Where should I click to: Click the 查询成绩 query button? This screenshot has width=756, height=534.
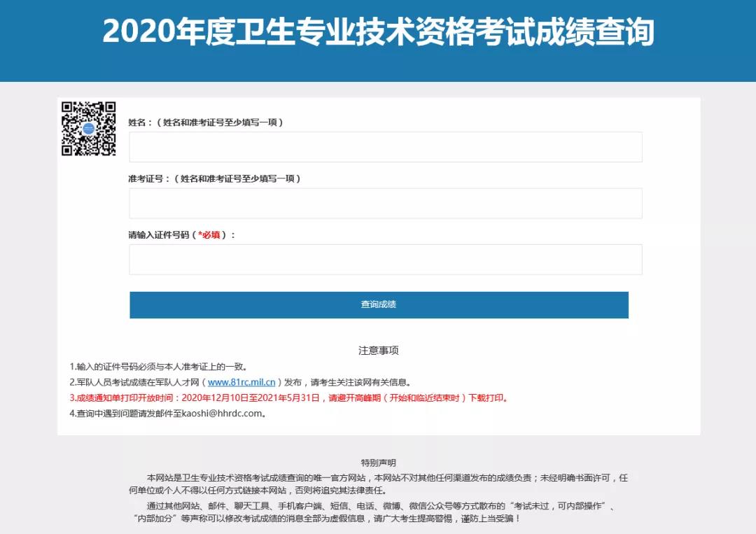(x=378, y=304)
